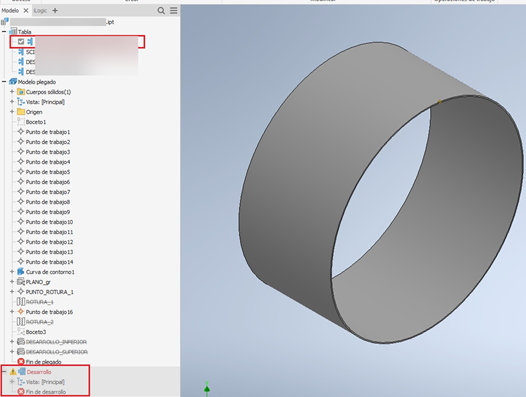This screenshot has height=397, width=526.
Task: Click the Punto de trabajo1 work point icon
Action: pyautogui.click(x=21, y=132)
